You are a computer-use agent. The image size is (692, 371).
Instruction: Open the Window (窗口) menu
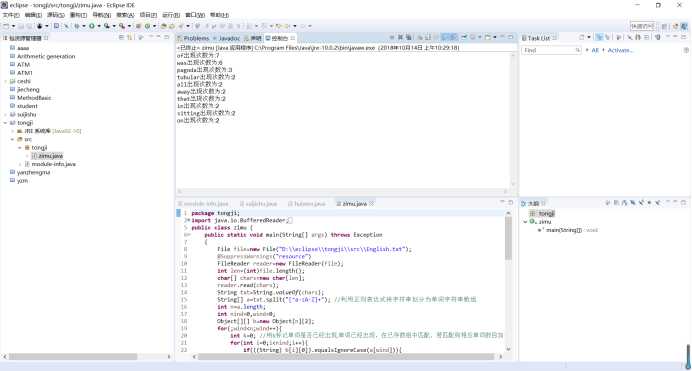[x=195, y=15]
